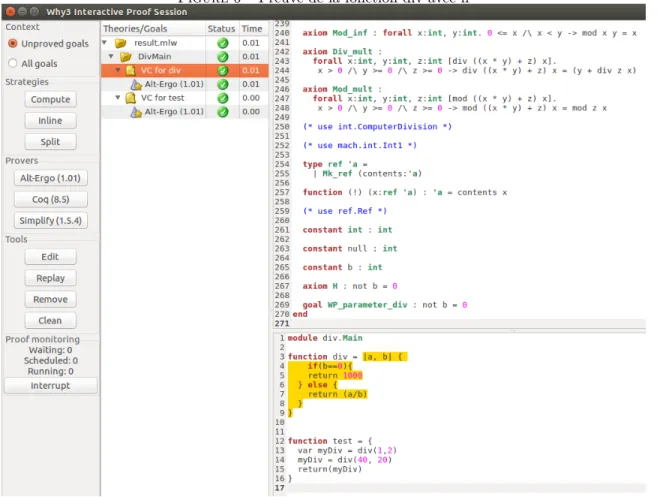This screenshot has height=497, width=657.
Task: Select the All goals radio button
Action: (x=13, y=63)
